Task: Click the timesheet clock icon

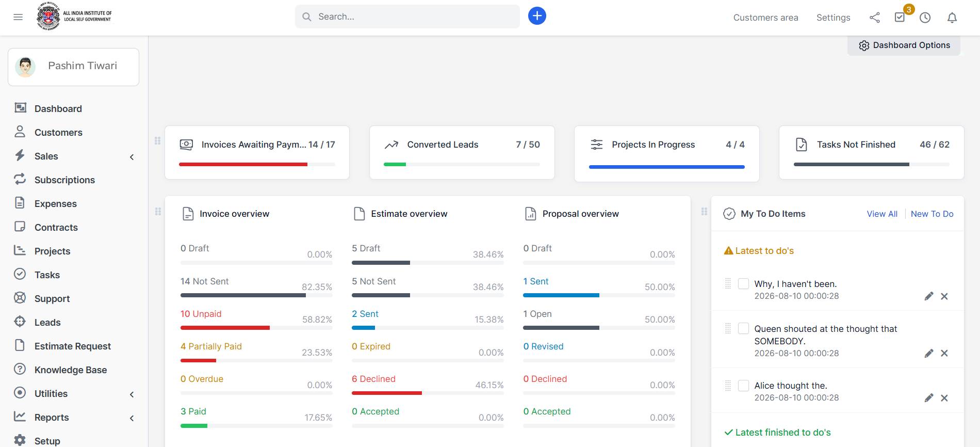Action: coord(925,18)
